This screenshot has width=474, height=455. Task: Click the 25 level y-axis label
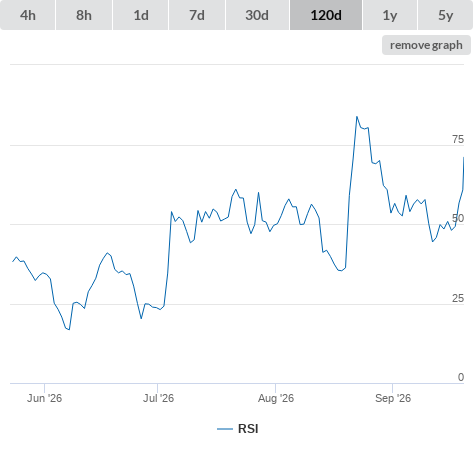pyautogui.click(x=458, y=298)
